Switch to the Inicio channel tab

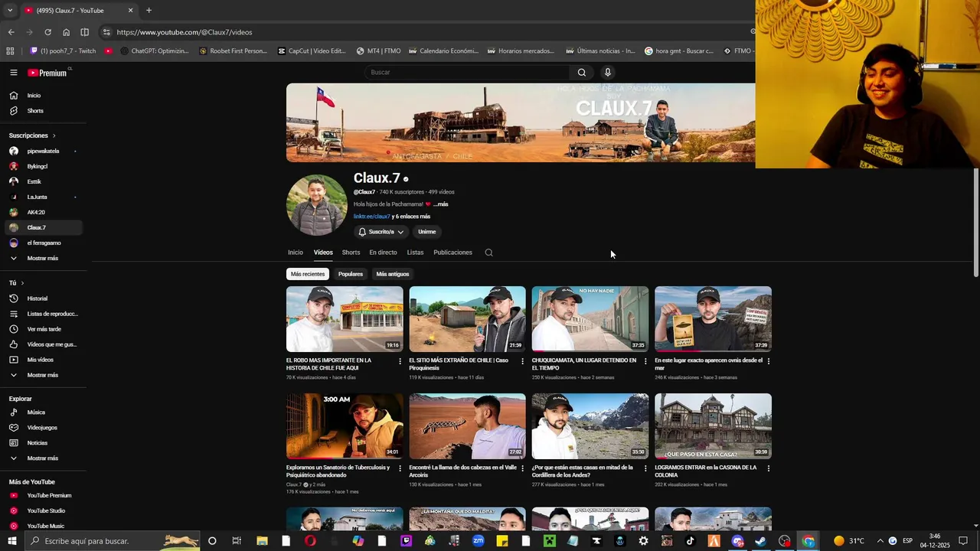coord(296,253)
